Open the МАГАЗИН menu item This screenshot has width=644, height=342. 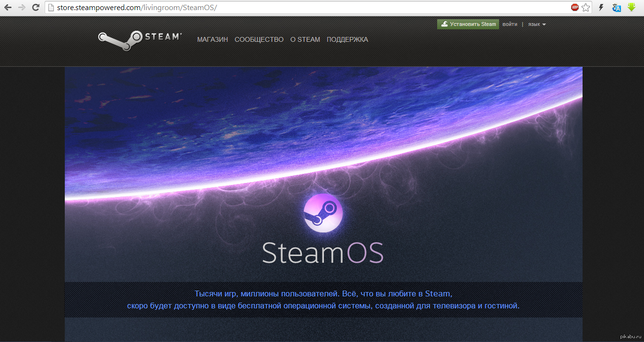tap(212, 40)
